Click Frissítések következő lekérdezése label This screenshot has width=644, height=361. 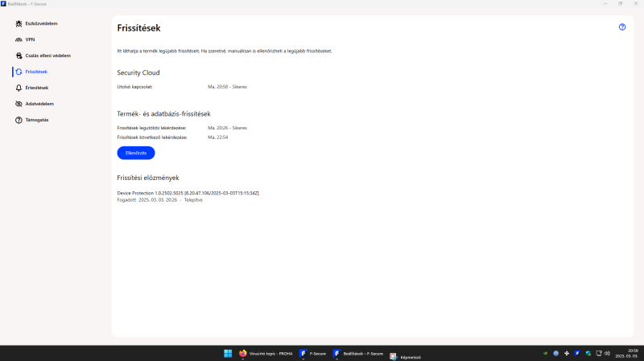[152, 137]
